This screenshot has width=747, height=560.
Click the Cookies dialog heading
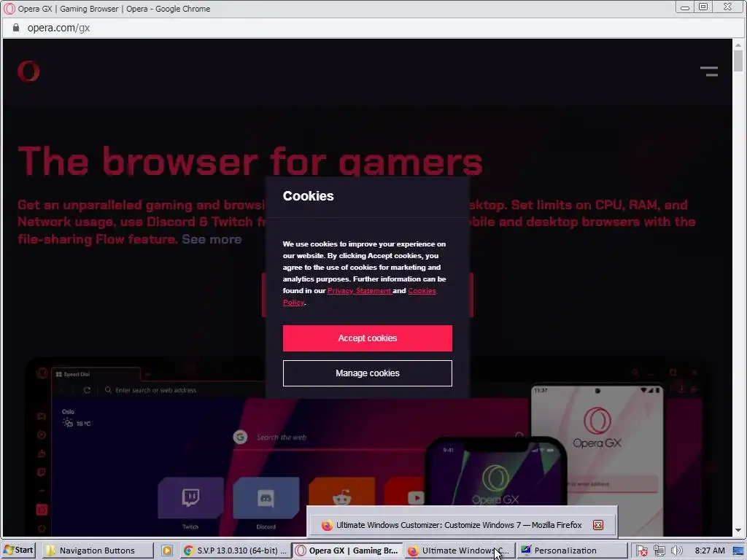[309, 195]
